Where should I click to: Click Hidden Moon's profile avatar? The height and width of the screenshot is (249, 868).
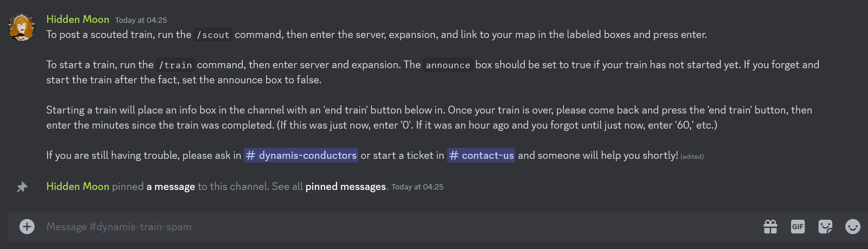22,27
